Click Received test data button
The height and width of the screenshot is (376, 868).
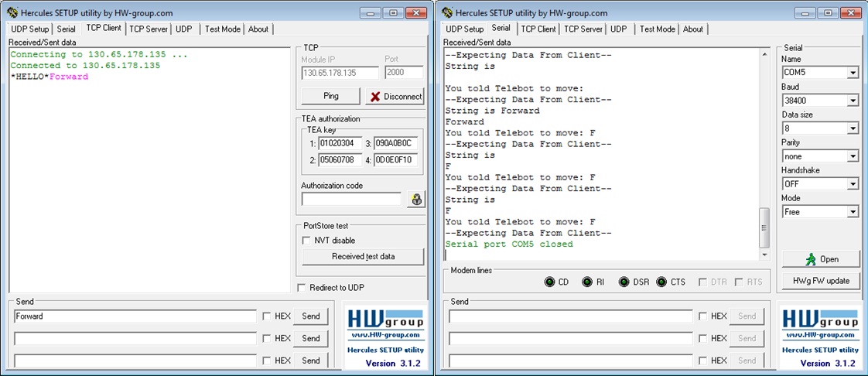pyautogui.click(x=363, y=256)
